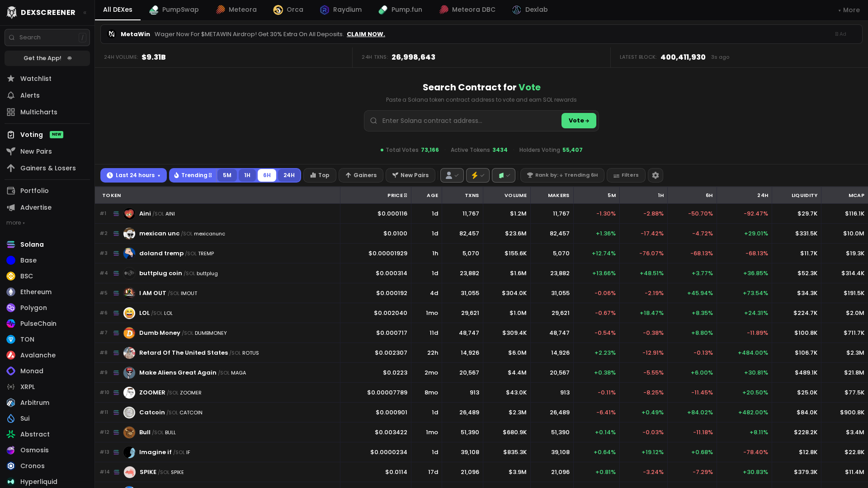The width and height of the screenshot is (868, 488).
Task: Switch to the All DEXes tab
Action: coord(118,10)
